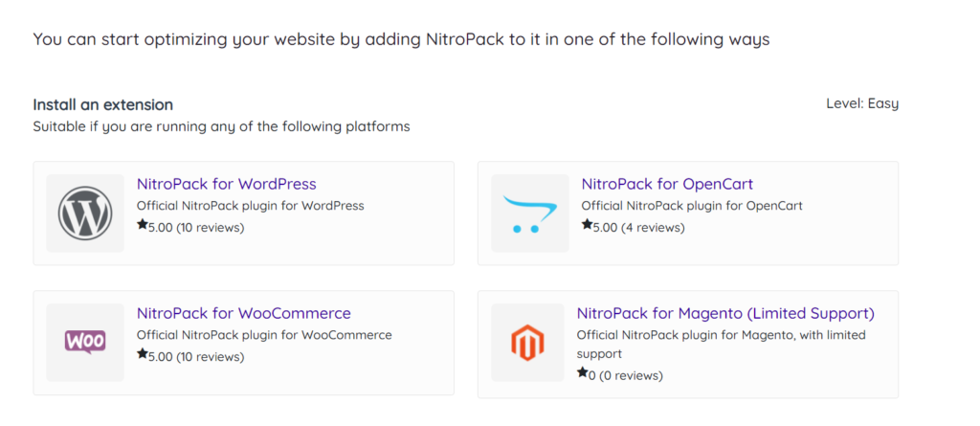Viewport: 980px width, 426px height.
Task: Click the 'You can start optimizing your website' heading
Action: point(401,40)
